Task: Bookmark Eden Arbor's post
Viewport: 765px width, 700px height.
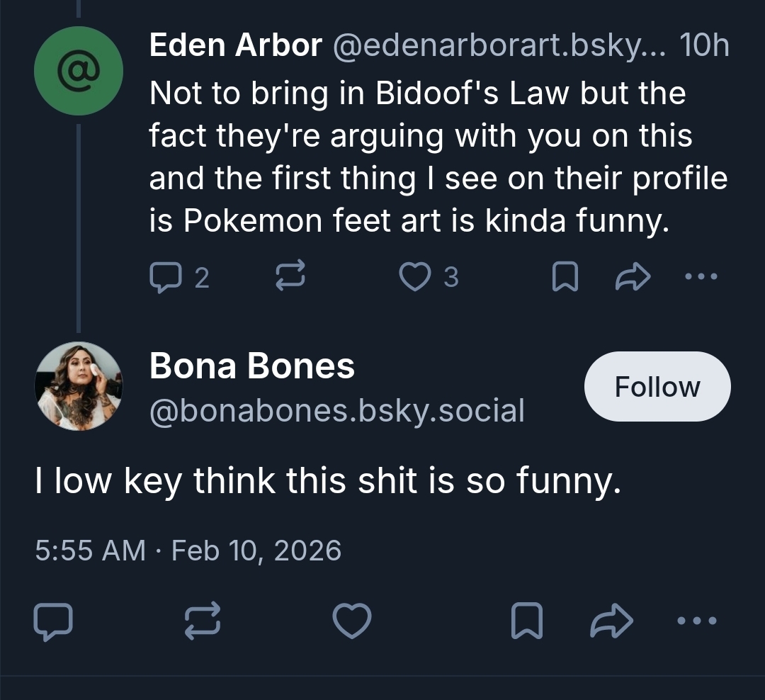Action: 565,278
